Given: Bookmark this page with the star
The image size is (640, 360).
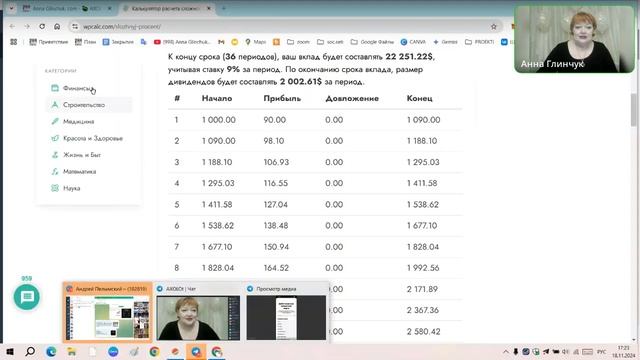Looking at the screenshot, I should (x=494, y=27).
